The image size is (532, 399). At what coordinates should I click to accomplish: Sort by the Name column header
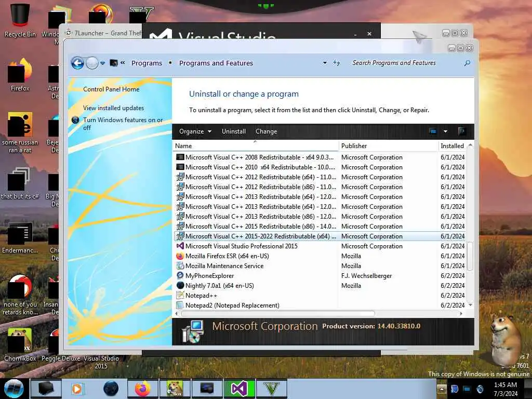click(256, 146)
